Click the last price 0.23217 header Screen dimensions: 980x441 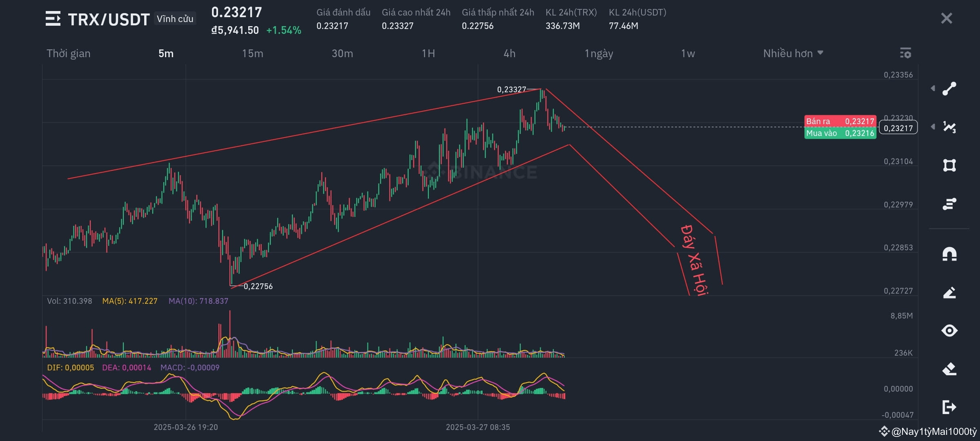click(236, 12)
